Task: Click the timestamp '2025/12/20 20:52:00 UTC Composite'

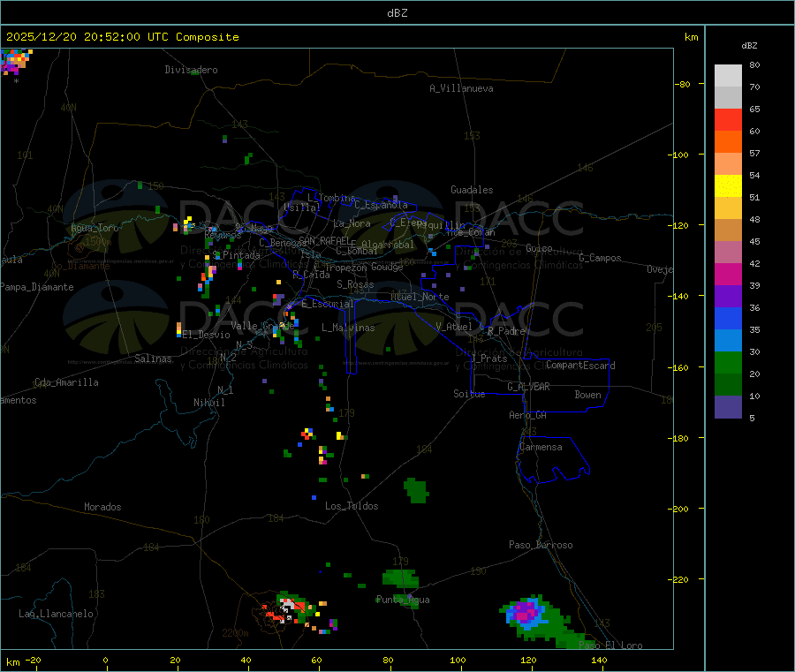Action: (122, 37)
